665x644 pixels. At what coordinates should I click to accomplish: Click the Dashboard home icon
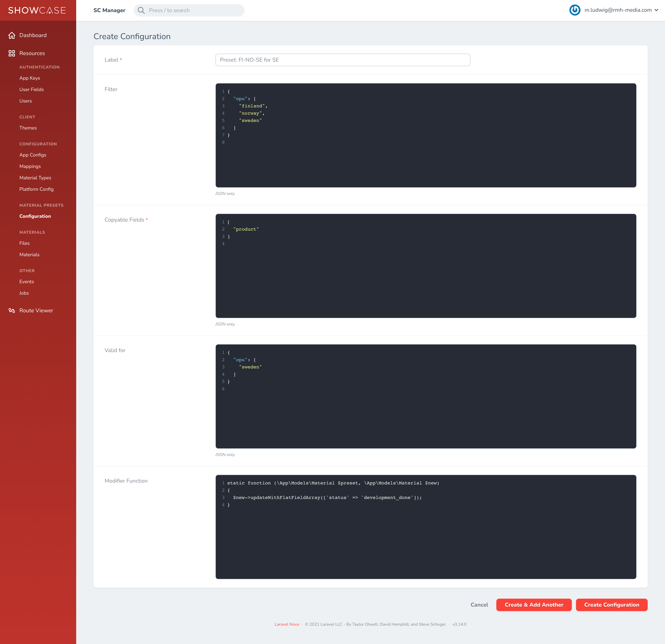pyautogui.click(x=12, y=35)
